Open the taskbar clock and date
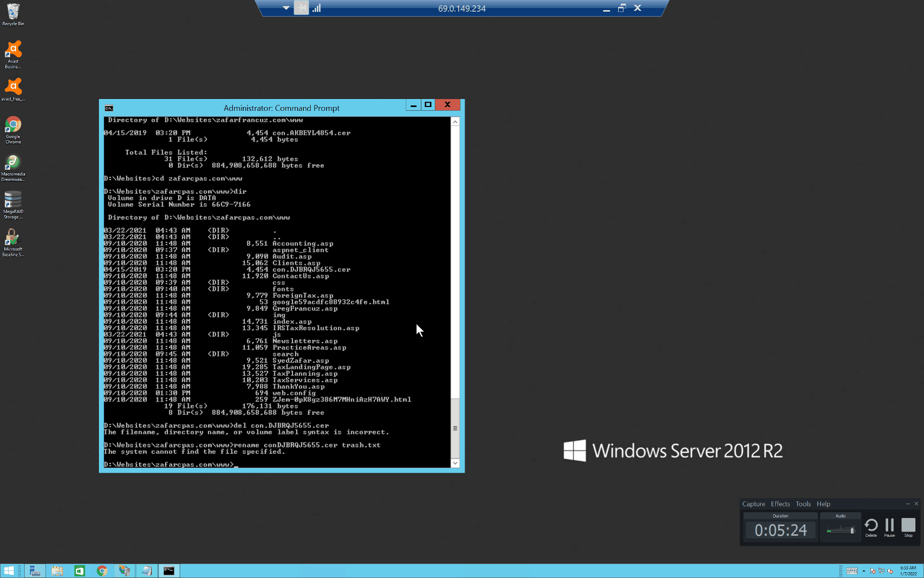Viewport: 924px width, 578px height. coord(908,571)
